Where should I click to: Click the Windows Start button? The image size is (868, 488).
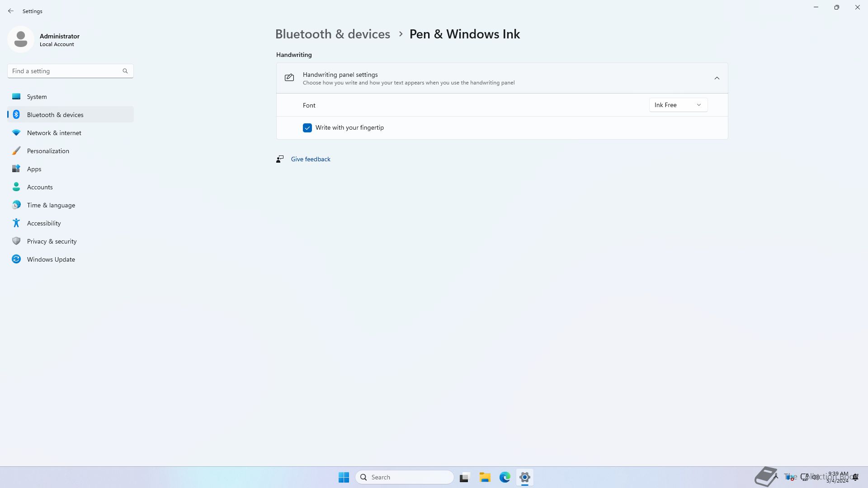(x=344, y=477)
